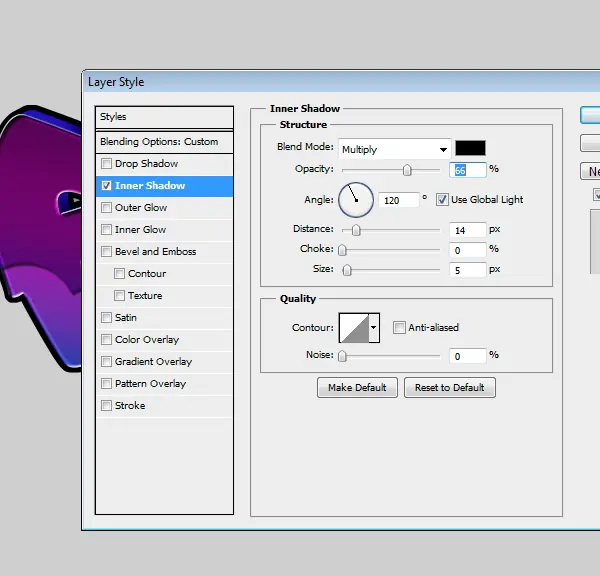
Task: Enable the Stroke checkbox
Action: tap(106, 406)
